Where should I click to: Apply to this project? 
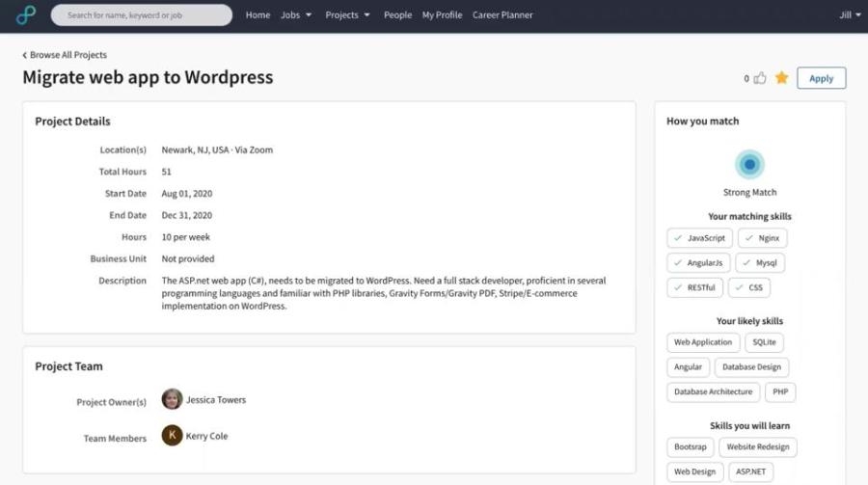[821, 78]
